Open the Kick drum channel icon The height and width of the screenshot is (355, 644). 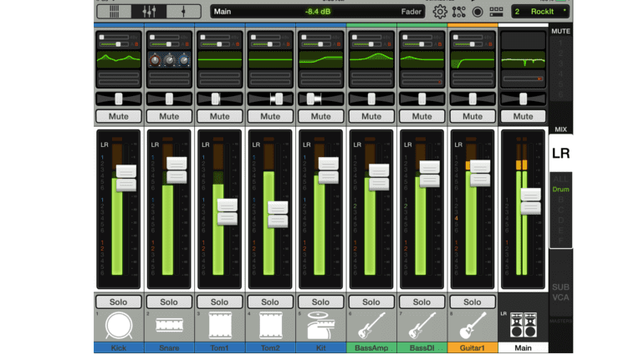[119, 326]
